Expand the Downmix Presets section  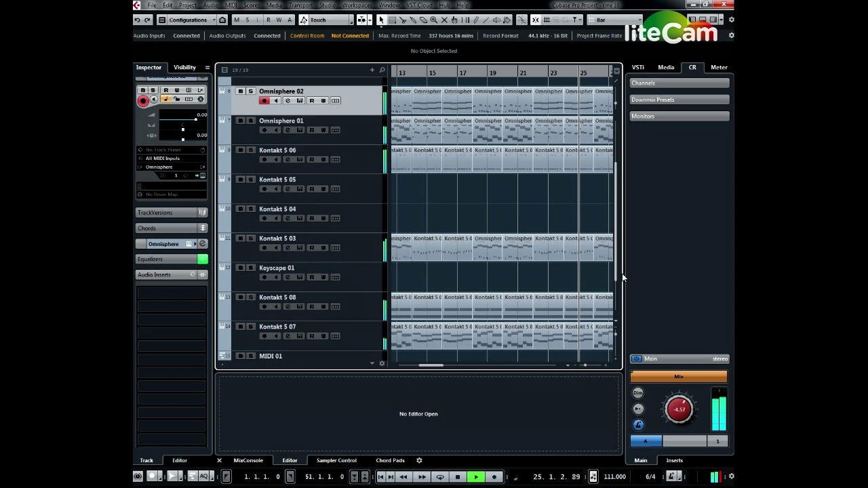pyautogui.click(x=679, y=100)
